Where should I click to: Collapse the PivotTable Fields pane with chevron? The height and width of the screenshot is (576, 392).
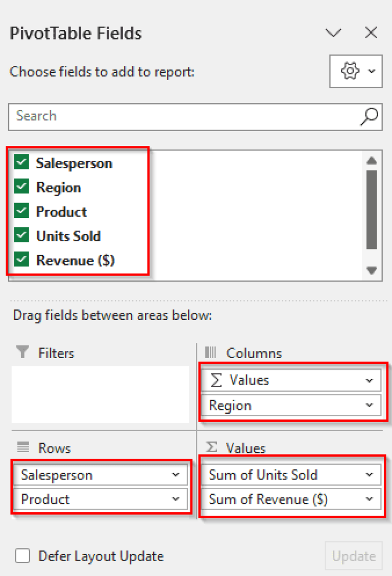point(333,33)
